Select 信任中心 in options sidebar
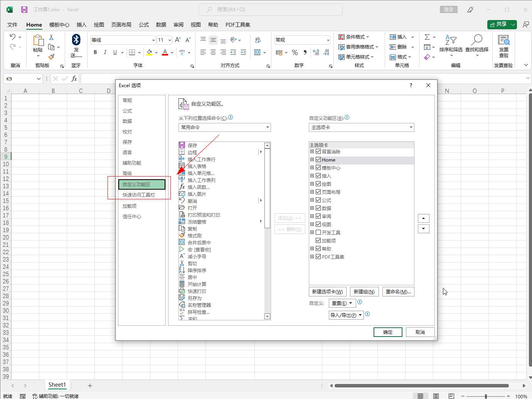The image size is (532, 399). 142,217
